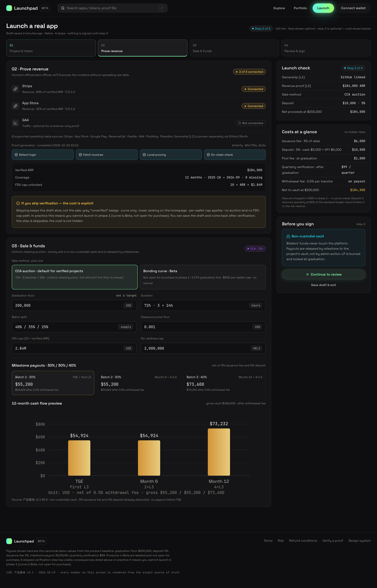The width and height of the screenshot is (377, 588).
Task: Edit the Clearance price floor field
Action: pyautogui.click(x=203, y=327)
